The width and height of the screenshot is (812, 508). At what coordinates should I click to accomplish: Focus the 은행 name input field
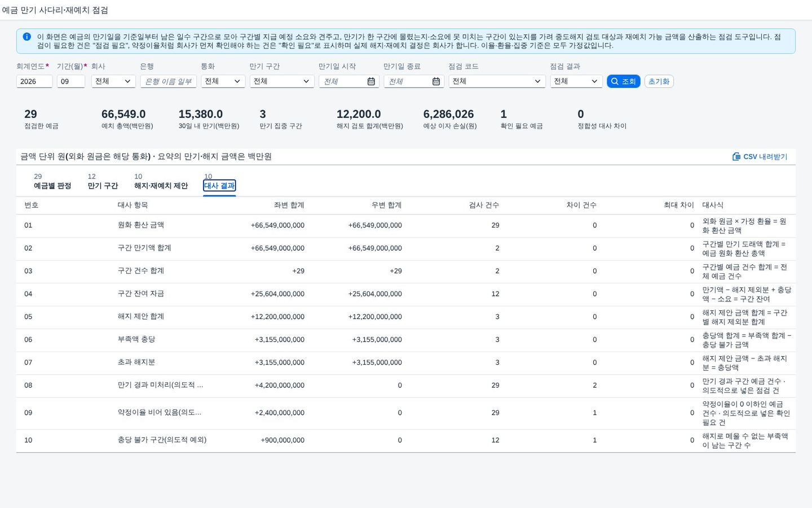coord(168,81)
